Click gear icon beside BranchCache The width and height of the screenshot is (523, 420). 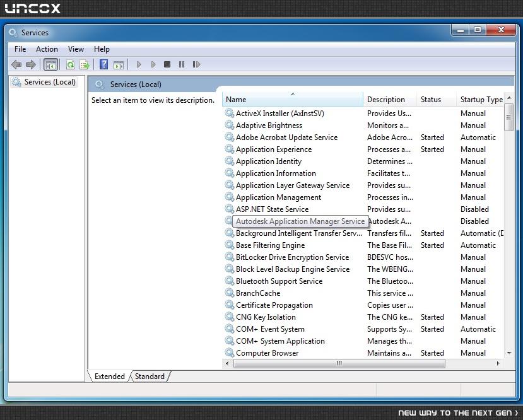[x=229, y=293]
